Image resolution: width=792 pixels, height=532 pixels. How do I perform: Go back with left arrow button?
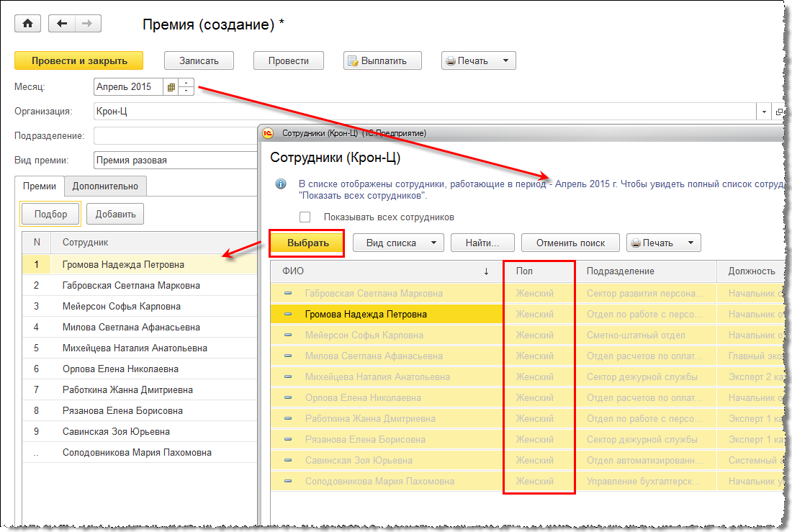pos(62,24)
